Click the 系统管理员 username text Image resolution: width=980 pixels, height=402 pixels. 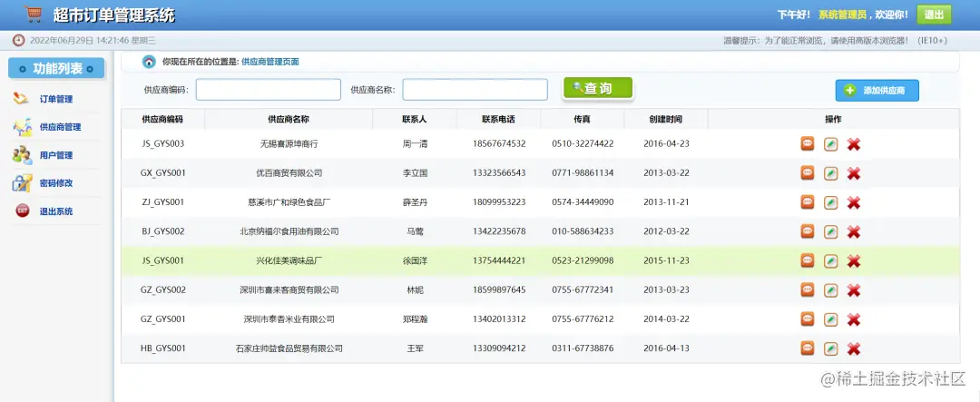[x=842, y=15]
